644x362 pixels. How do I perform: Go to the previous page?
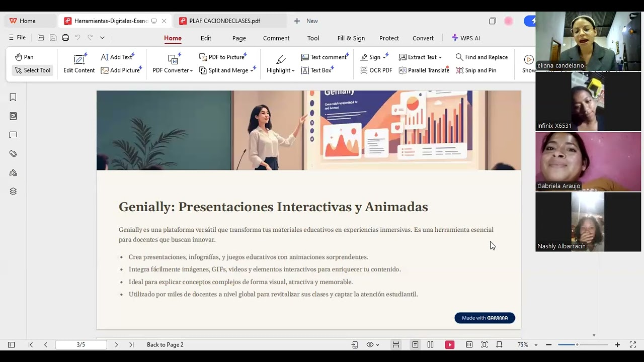pos(46,345)
